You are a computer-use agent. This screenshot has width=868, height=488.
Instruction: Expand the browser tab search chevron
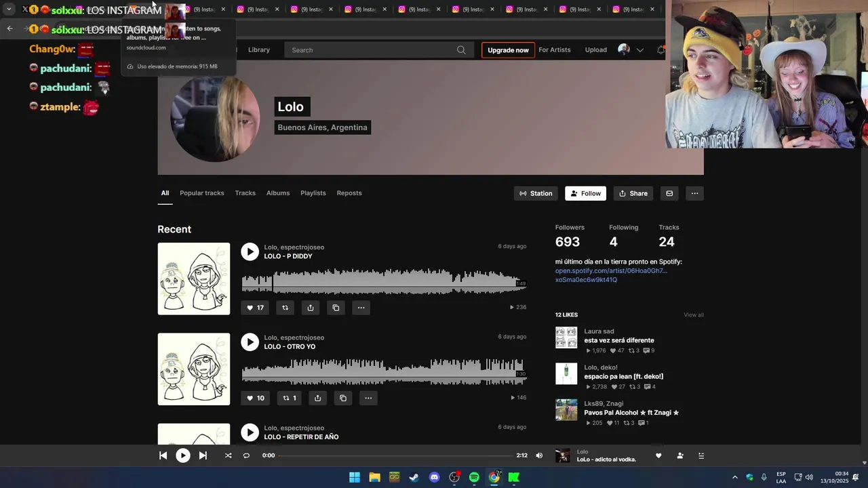click(x=9, y=9)
